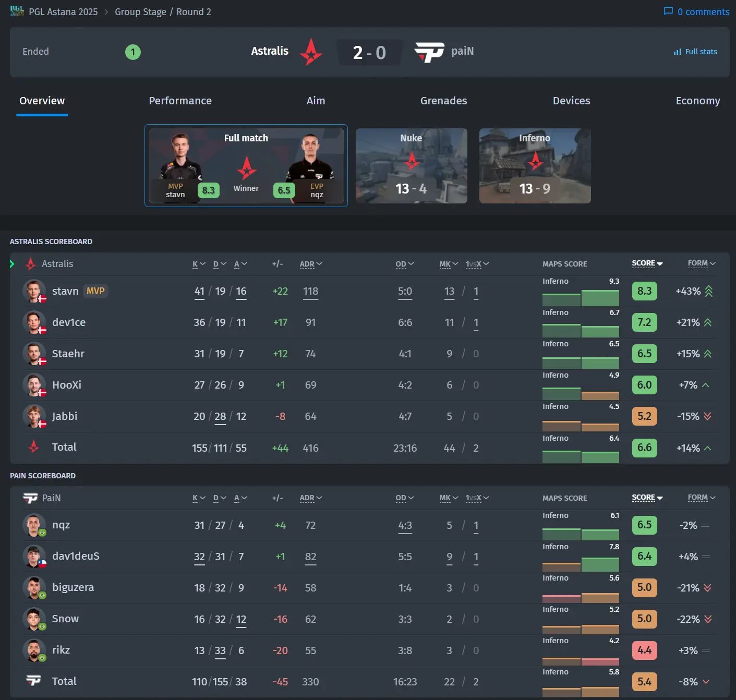
Task: Click biguzera's red down-arrow form icon
Action: point(707,588)
